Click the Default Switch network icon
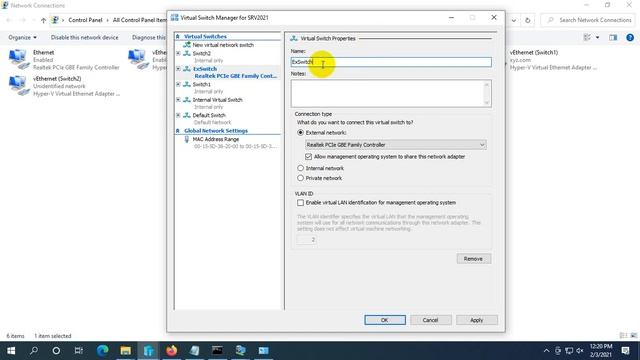Viewport: 640px width, 360px height. click(187, 116)
